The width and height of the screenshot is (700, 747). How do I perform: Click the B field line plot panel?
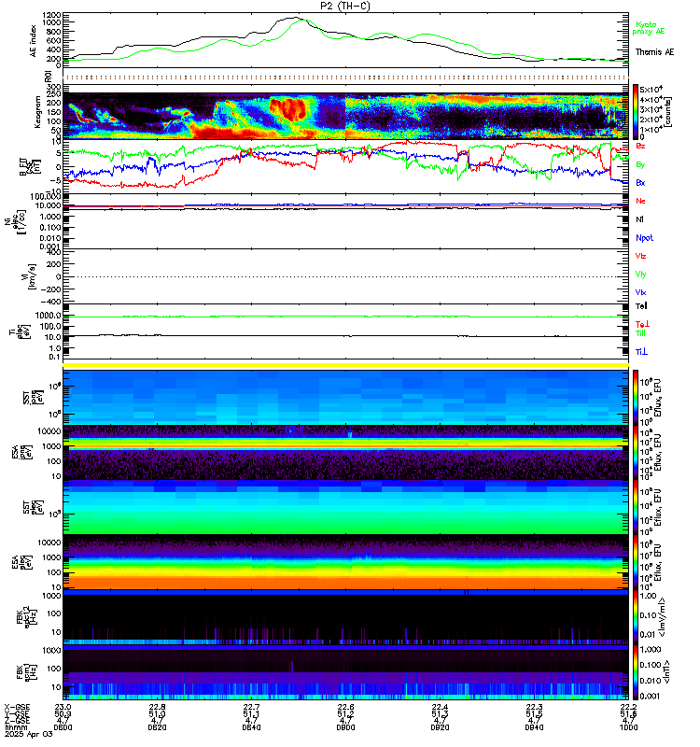pyautogui.click(x=345, y=166)
